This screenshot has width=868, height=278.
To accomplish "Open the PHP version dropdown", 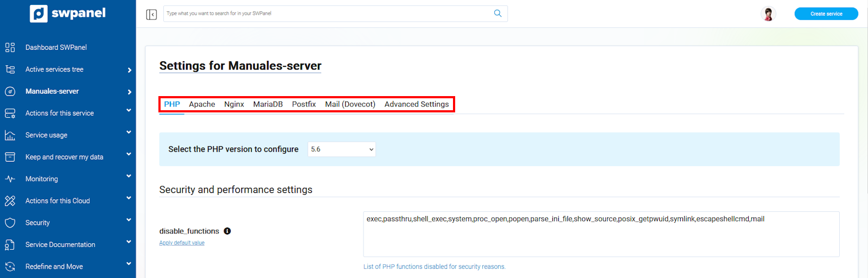I will [342, 149].
